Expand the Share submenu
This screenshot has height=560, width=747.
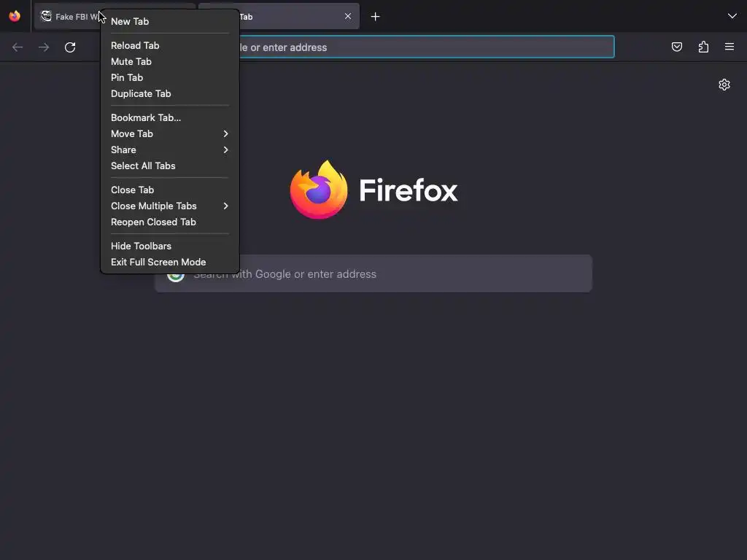169,150
